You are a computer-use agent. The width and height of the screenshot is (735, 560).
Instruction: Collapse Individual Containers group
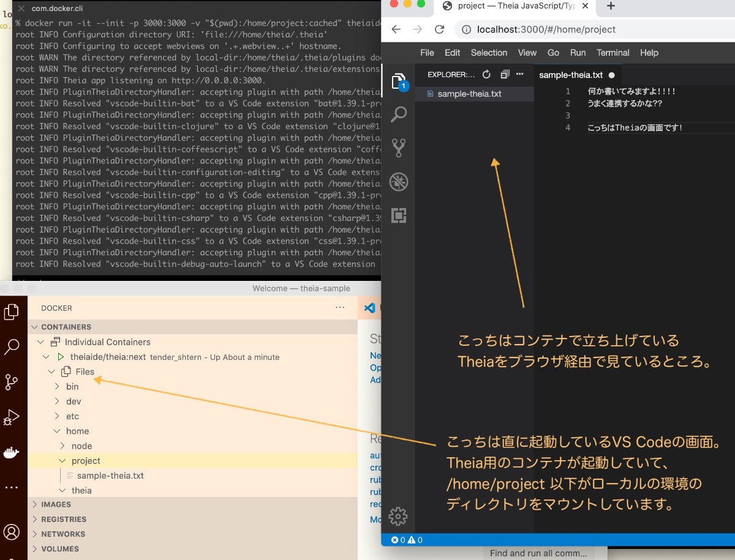coord(40,342)
